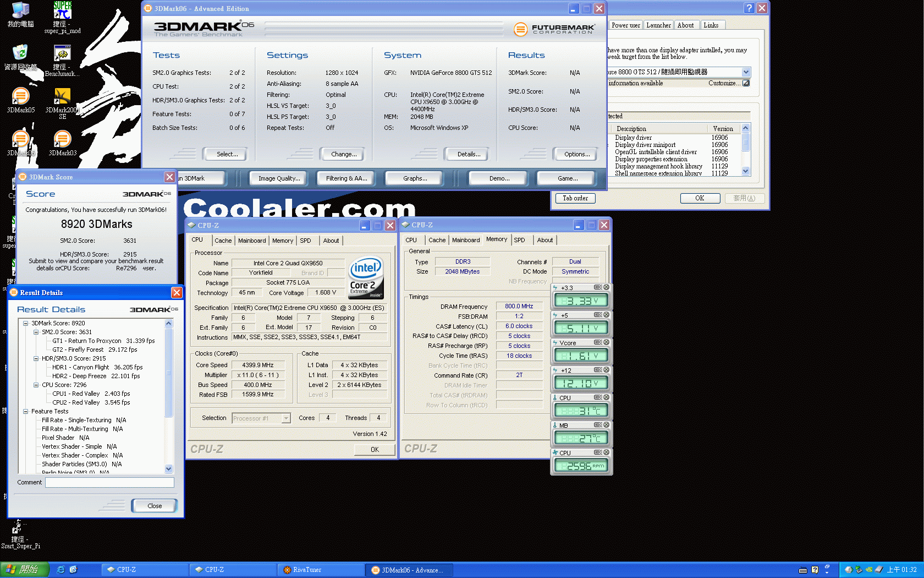Collapse the HDR/SM3.0 Score: 2915 node
Image resolution: width=924 pixels, height=578 pixels.
[36, 358]
